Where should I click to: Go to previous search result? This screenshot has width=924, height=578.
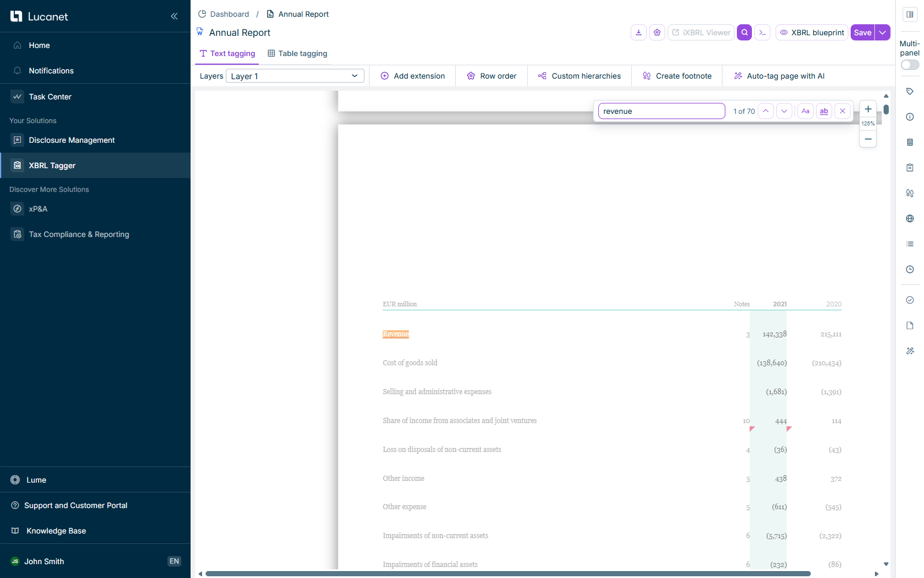766,111
